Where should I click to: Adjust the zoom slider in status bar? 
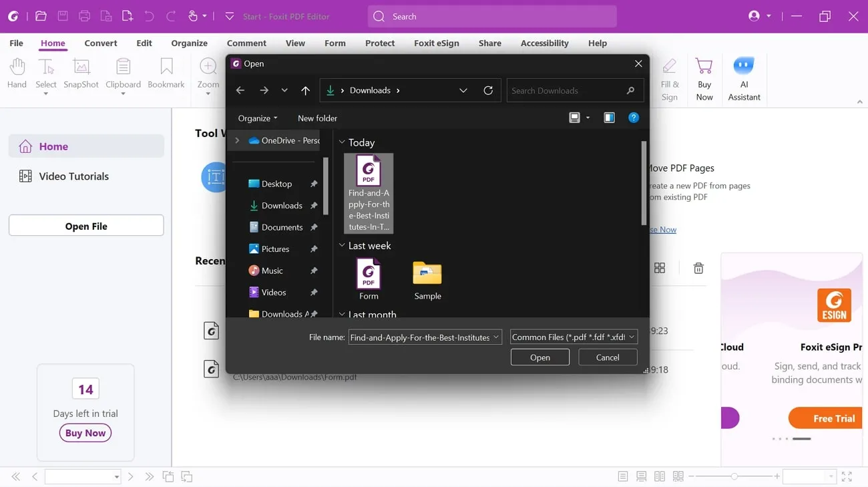coord(734,476)
